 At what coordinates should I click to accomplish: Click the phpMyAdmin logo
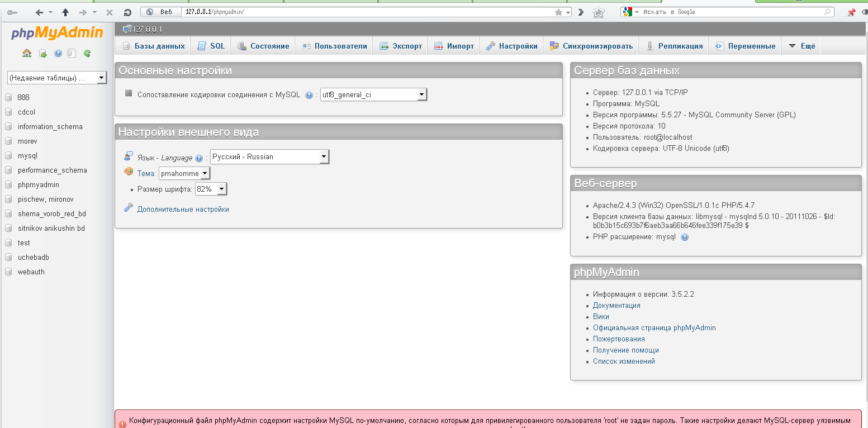tap(57, 33)
